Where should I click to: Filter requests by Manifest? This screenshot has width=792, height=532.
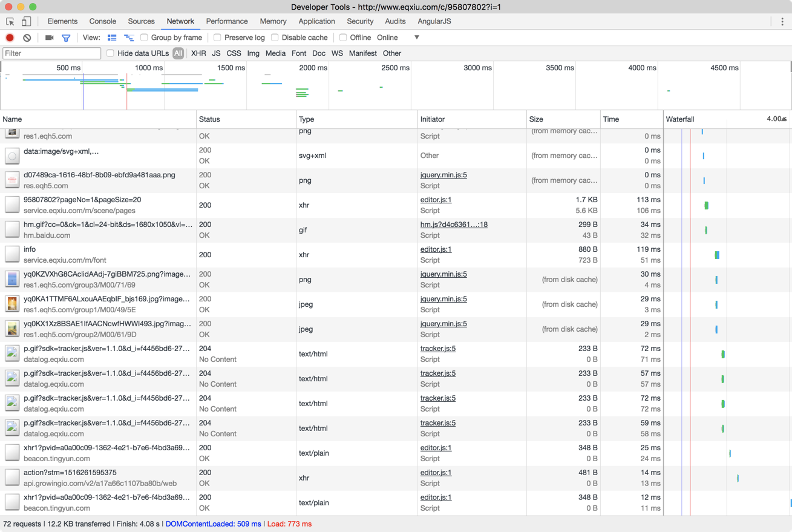362,53
